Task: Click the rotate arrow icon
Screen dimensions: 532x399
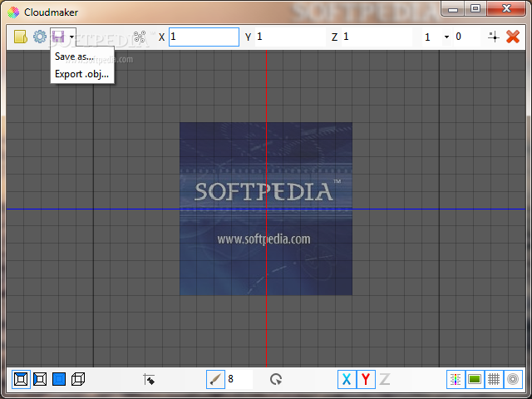Action: (276, 379)
